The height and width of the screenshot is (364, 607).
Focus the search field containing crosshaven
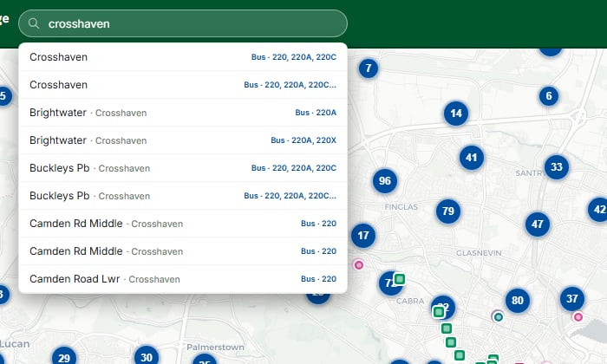(183, 23)
